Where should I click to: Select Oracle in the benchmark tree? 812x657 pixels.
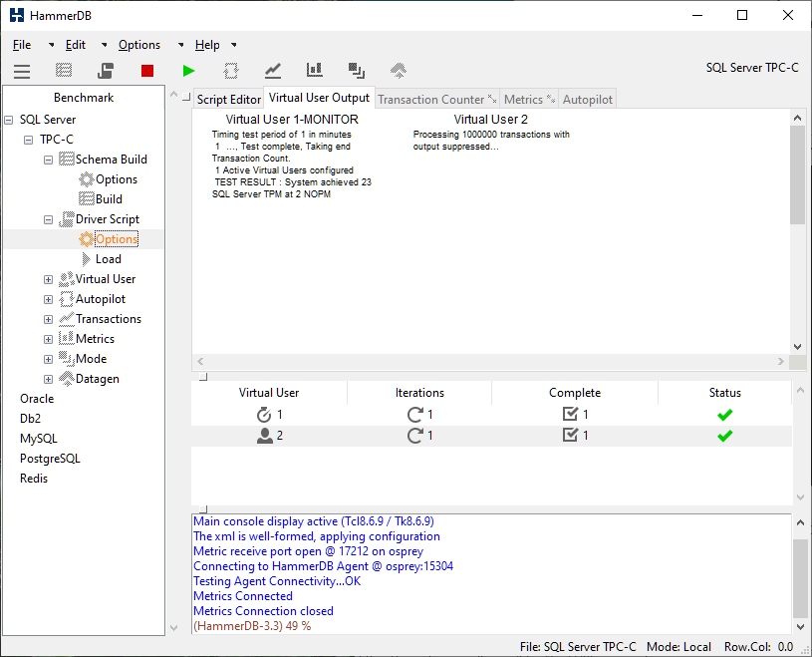(37, 399)
